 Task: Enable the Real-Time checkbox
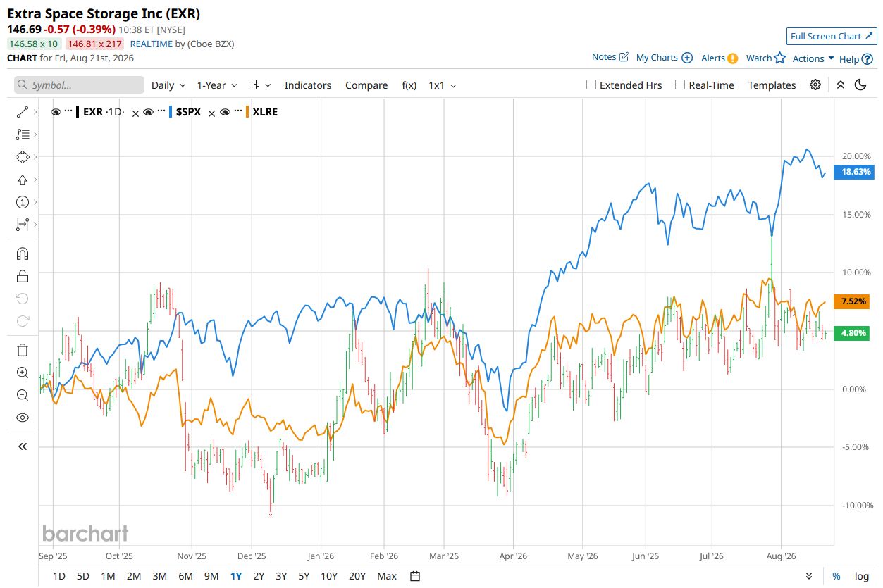680,85
